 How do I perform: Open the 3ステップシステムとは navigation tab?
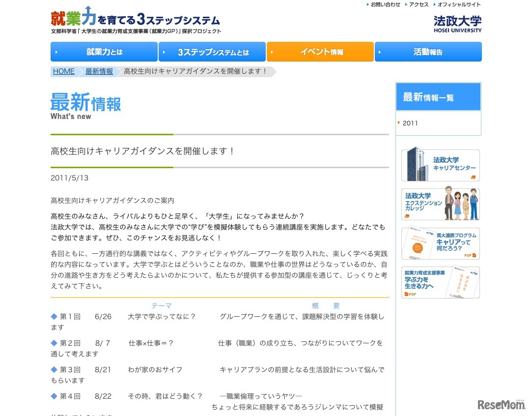pos(212,52)
